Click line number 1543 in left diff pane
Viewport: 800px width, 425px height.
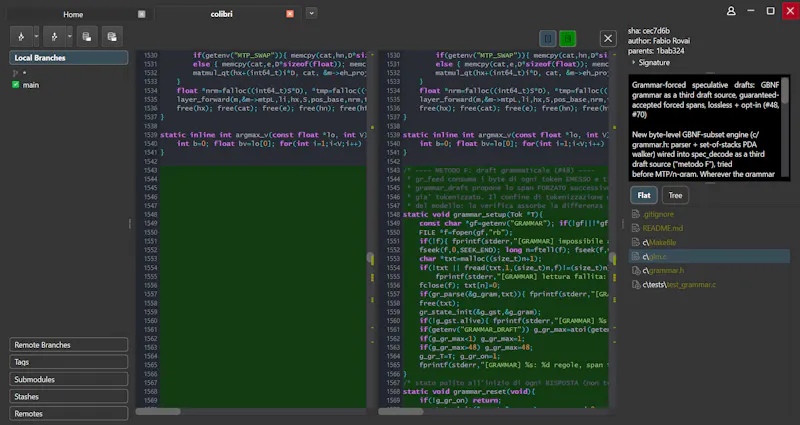(151, 170)
